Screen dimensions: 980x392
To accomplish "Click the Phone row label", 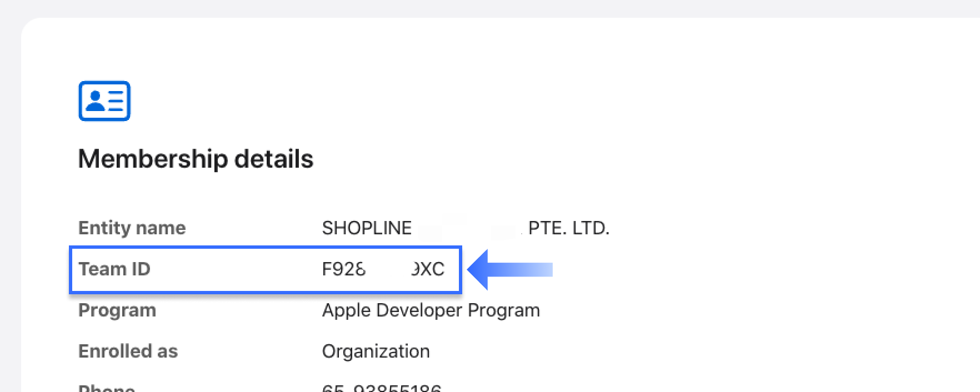I will coord(106,388).
